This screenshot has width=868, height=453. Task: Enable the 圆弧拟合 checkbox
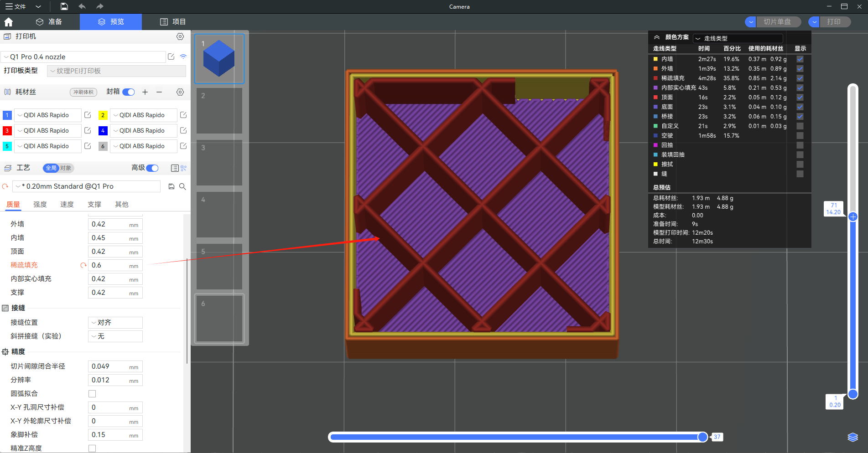point(92,394)
